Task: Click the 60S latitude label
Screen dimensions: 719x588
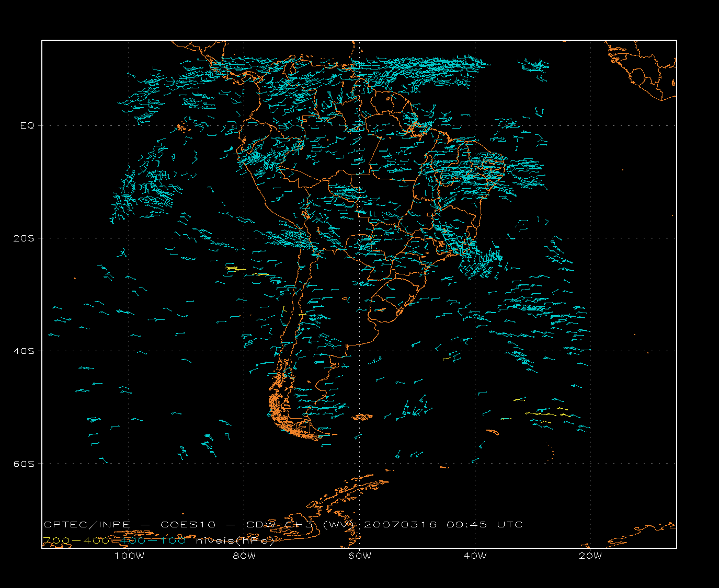Action: pos(24,464)
